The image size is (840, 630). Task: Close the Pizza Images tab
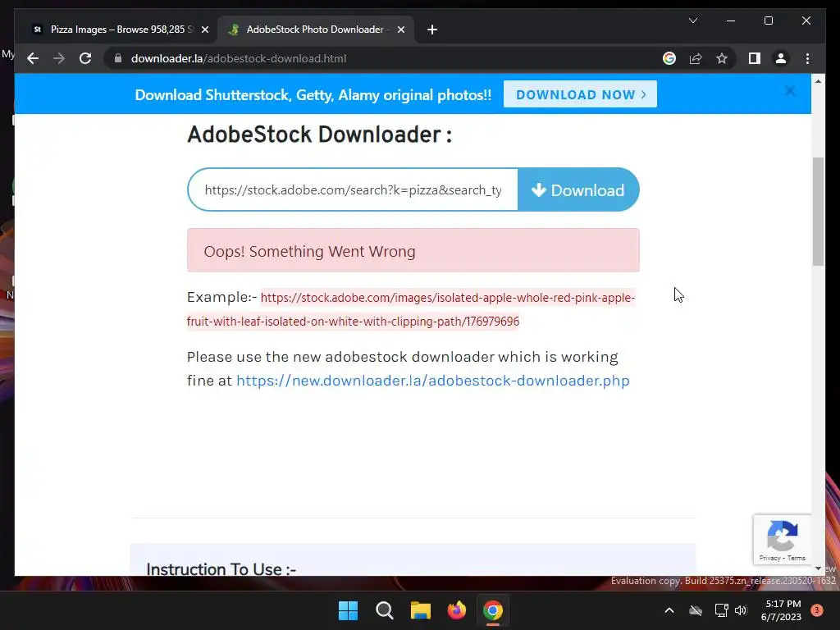pyautogui.click(x=204, y=30)
